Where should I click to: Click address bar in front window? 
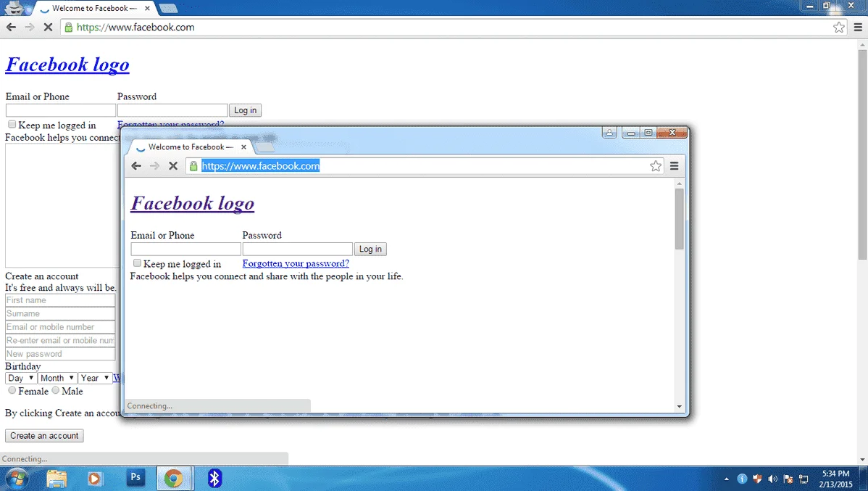tap(423, 165)
